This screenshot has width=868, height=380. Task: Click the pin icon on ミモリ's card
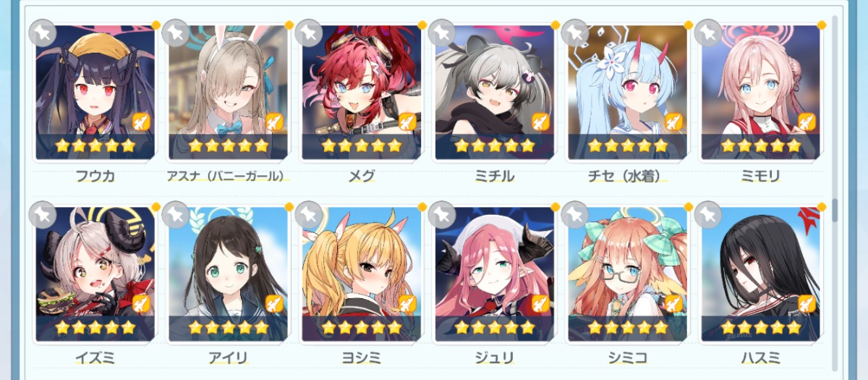point(708,33)
